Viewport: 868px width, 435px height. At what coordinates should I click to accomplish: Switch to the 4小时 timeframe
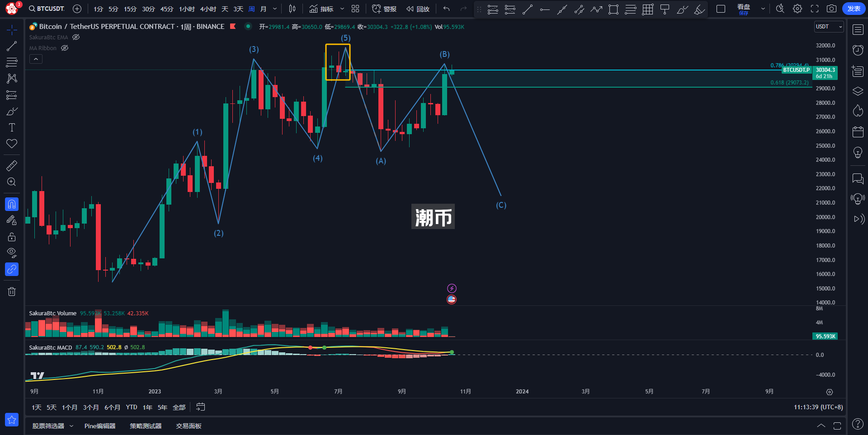click(208, 9)
